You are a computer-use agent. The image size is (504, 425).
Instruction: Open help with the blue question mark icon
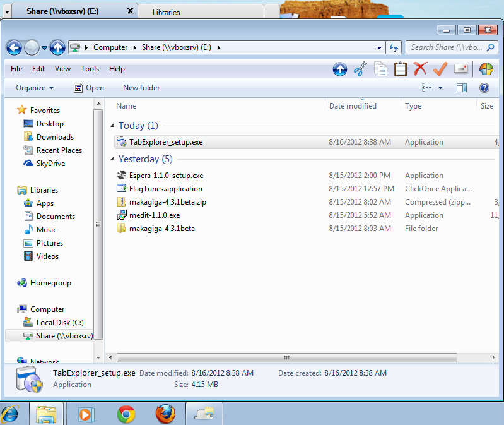point(484,88)
